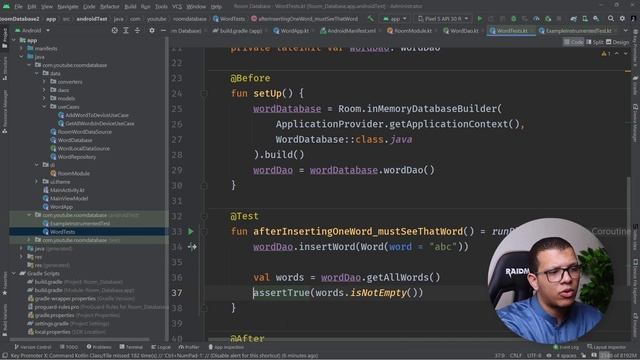This screenshot has width=640, height=360.
Task: Click the fold marker at line 30
Action: [204, 185]
